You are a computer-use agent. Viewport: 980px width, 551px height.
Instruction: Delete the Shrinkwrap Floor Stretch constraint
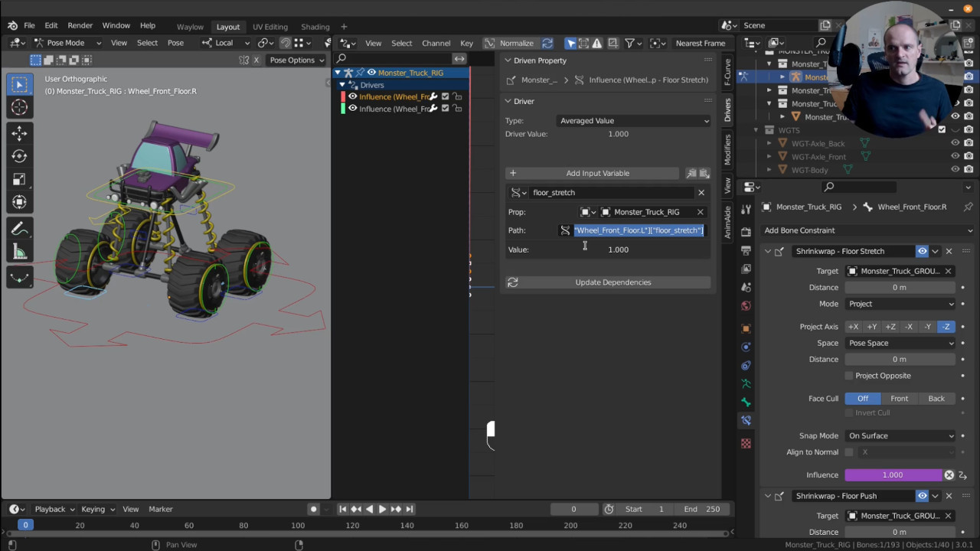click(949, 251)
